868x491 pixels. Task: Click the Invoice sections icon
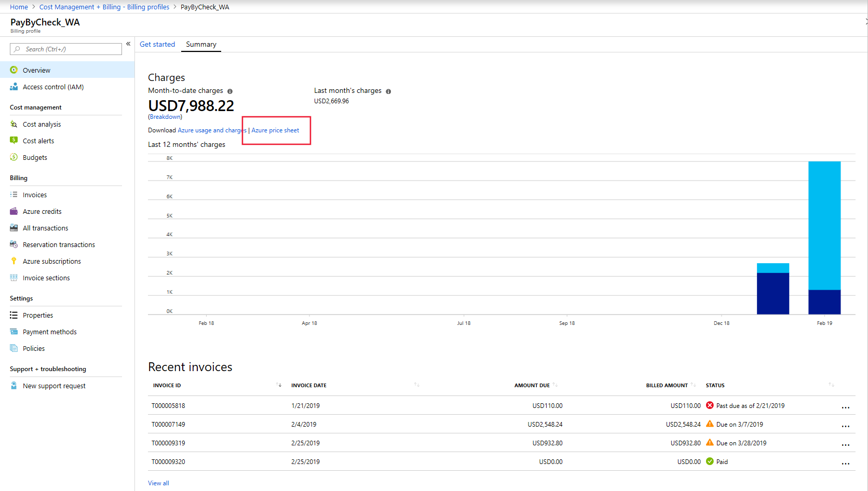click(14, 278)
